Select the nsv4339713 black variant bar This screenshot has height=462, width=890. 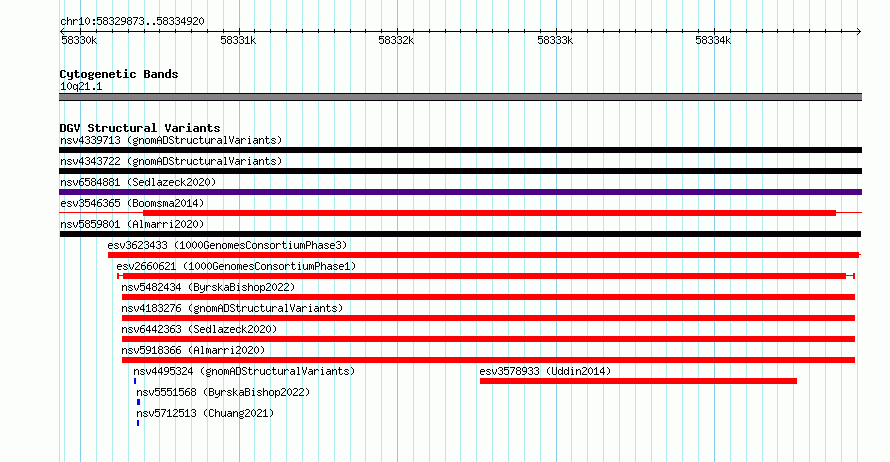point(460,150)
